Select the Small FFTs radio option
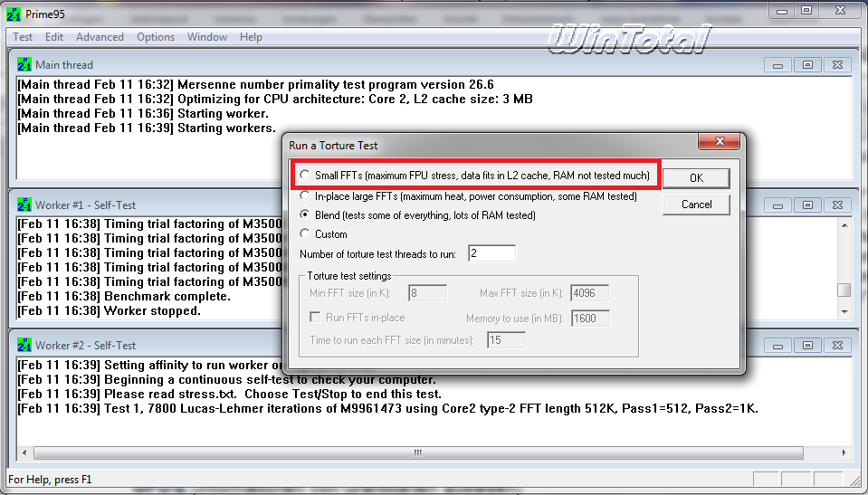Screen dimensions: 868x495 [x=304, y=175]
